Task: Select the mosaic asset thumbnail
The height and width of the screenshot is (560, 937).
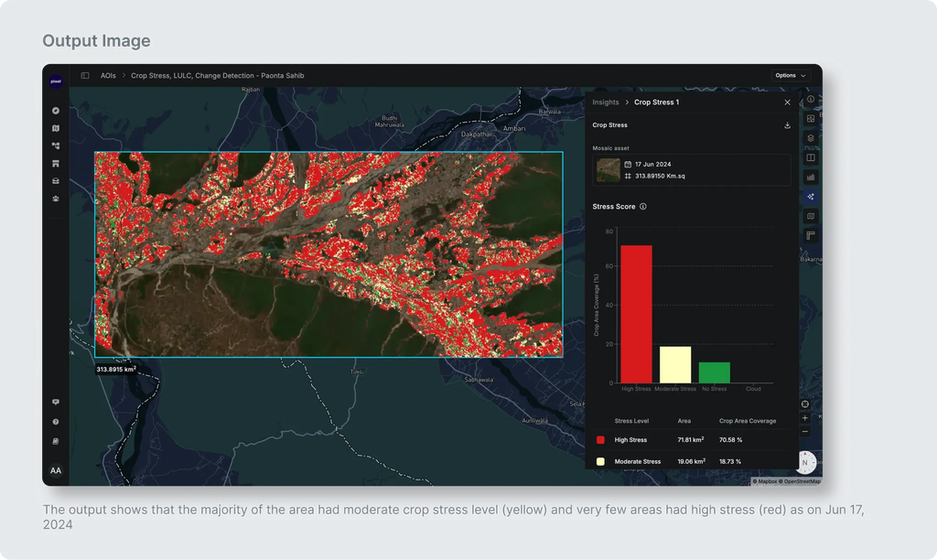Action: (x=609, y=169)
